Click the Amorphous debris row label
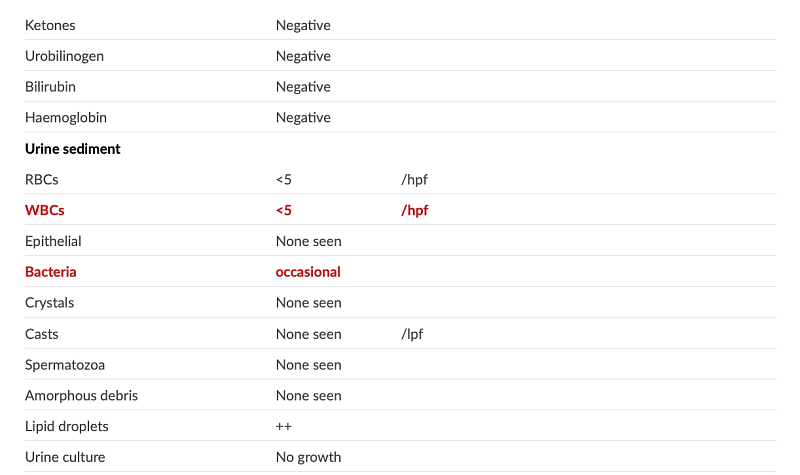 pos(81,396)
